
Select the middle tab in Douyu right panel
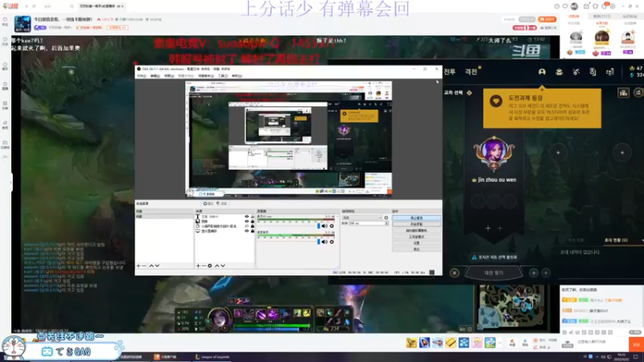602,16
